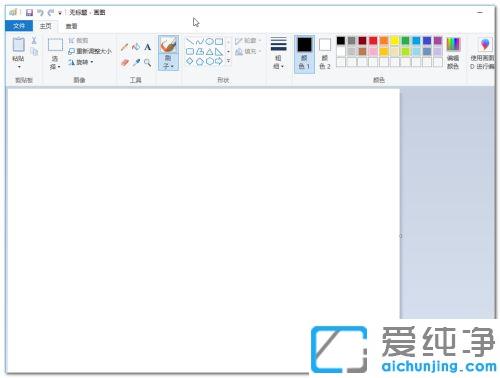Choose the Right triangle shape
500x378 pixels.
click(219, 51)
